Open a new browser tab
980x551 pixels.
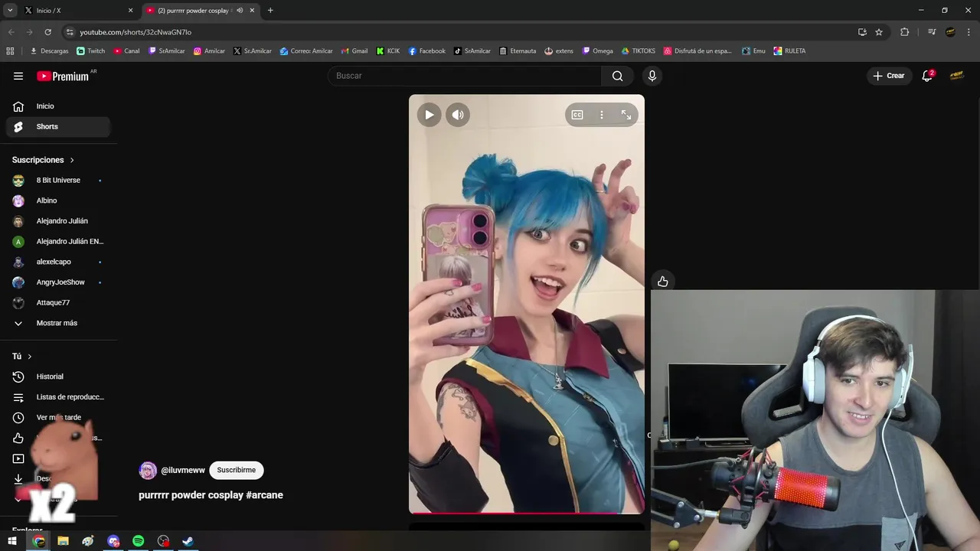coord(270,11)
